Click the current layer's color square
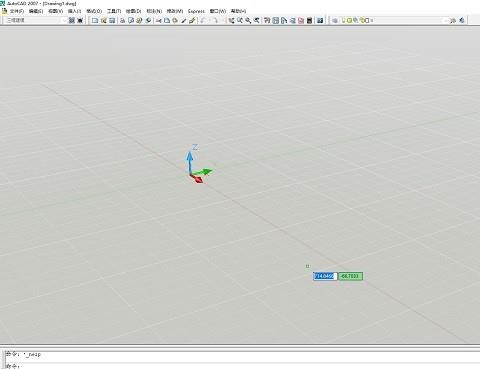This screenshot has height=369, width=480. [367, 20]
